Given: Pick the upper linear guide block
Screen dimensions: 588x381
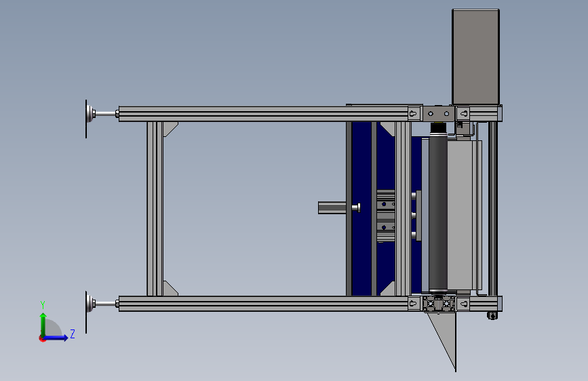Looking at the screenshot, I should [386, 204].
